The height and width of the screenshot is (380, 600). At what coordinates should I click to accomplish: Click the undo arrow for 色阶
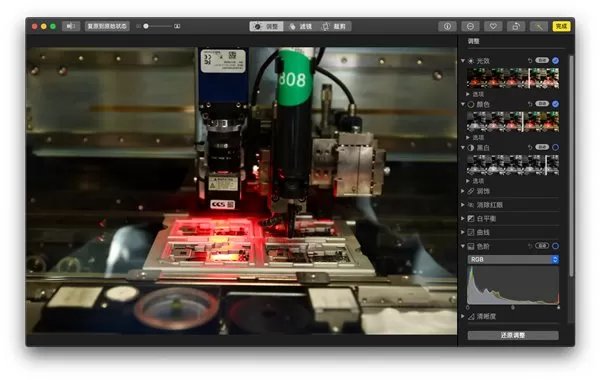coord(530,246)
